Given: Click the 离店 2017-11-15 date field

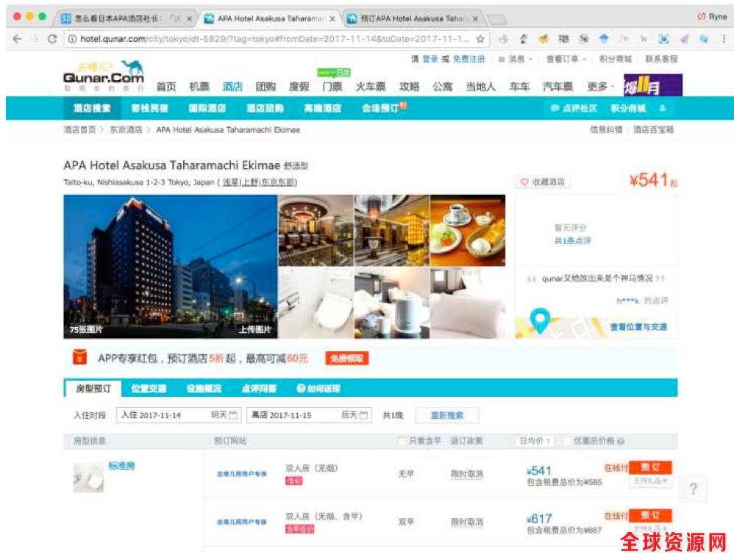Looking at the screenshot, I should click(309, 415).
